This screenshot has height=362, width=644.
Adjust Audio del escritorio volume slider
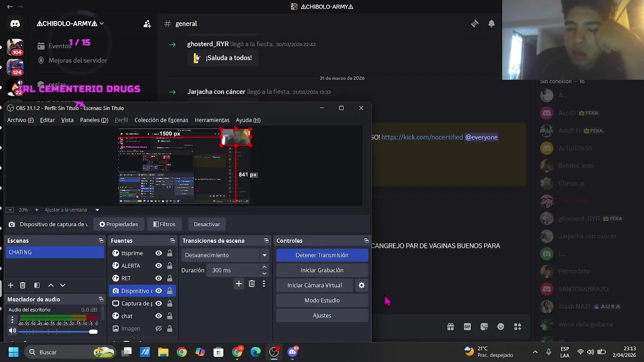pos(58,331)
